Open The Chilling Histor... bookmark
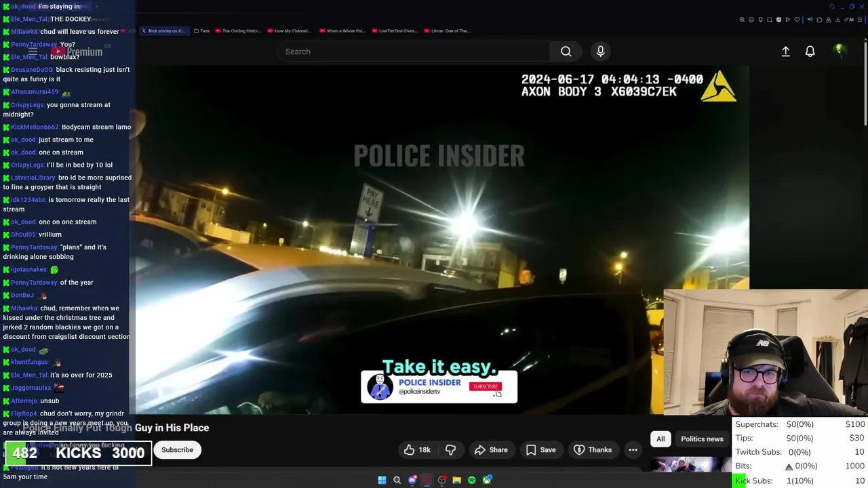This screenshot has width=868, height=488. [x=237, y=30]
